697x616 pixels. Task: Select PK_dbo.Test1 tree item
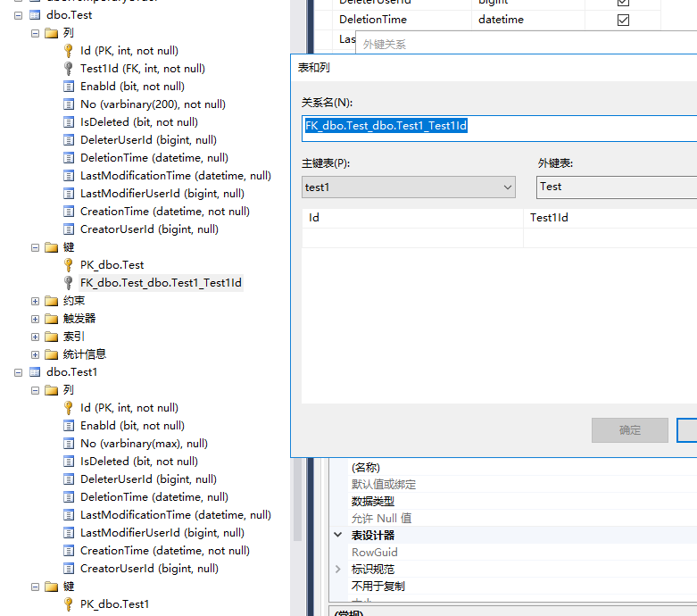pos(115,604)
